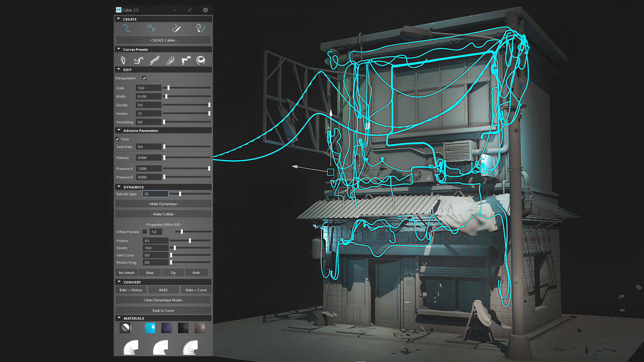Pick the angled pipe curve preset

click(186, 60)
